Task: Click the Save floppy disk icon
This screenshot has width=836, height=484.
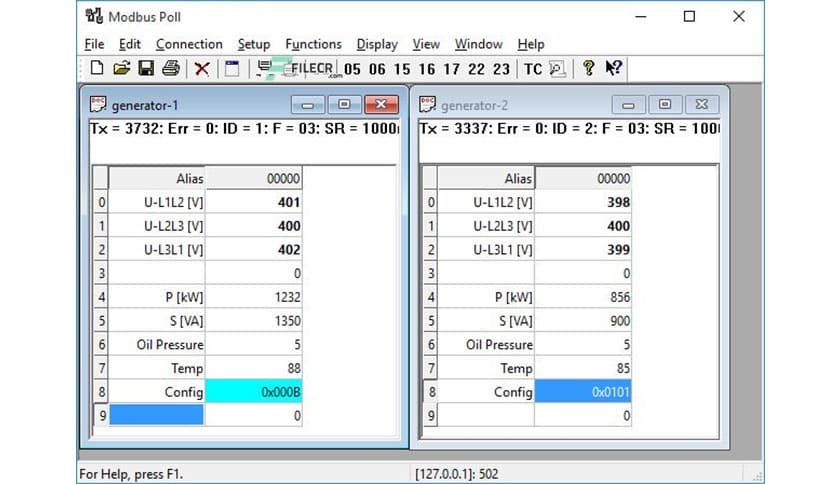Action: click(146, 69)
